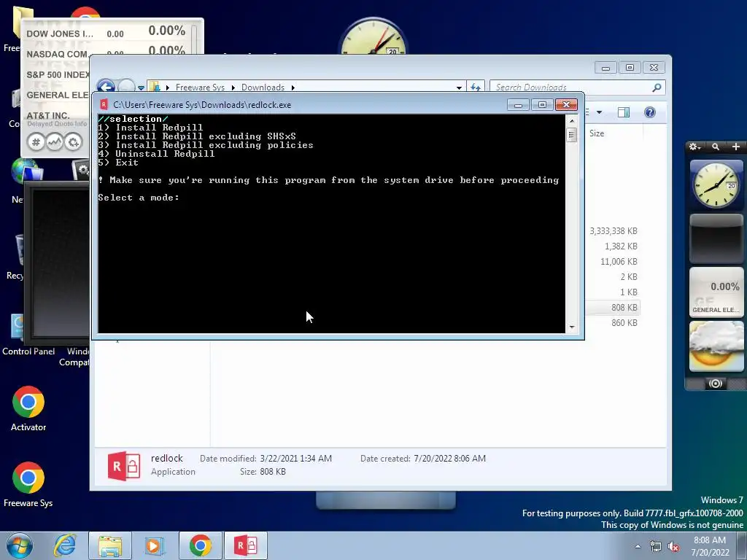The height and width of the screenshot is (560, 747).
Task: Maximize the Downloads Explorer window
Action: pos(630,68)
